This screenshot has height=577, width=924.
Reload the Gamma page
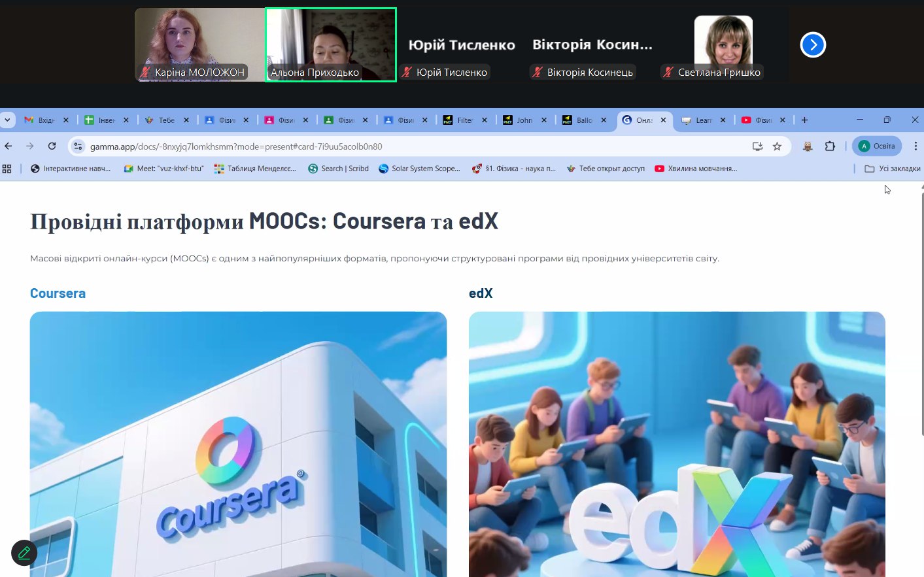52,146
